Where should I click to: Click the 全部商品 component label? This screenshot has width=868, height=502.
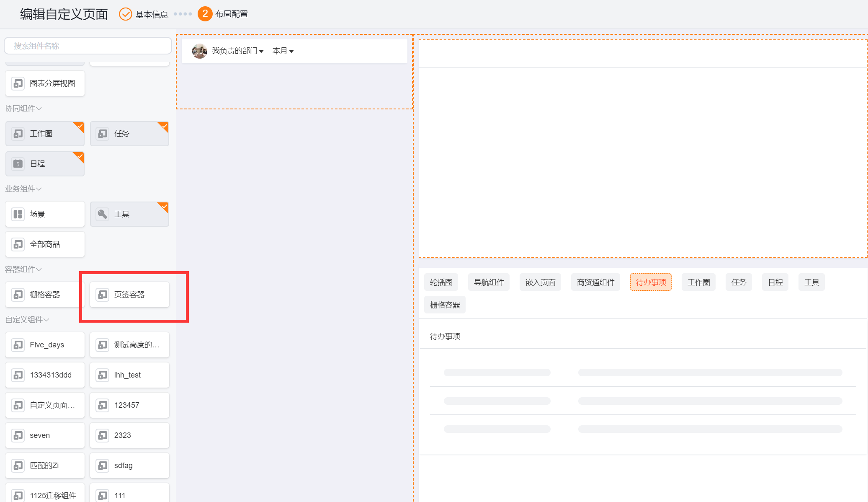(45, 244)
